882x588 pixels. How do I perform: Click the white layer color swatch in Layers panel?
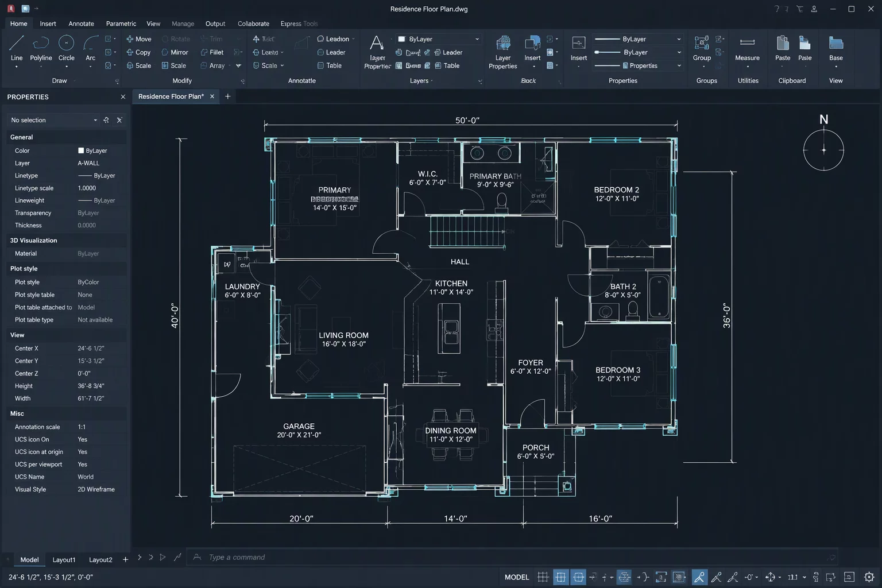(401, 39)
